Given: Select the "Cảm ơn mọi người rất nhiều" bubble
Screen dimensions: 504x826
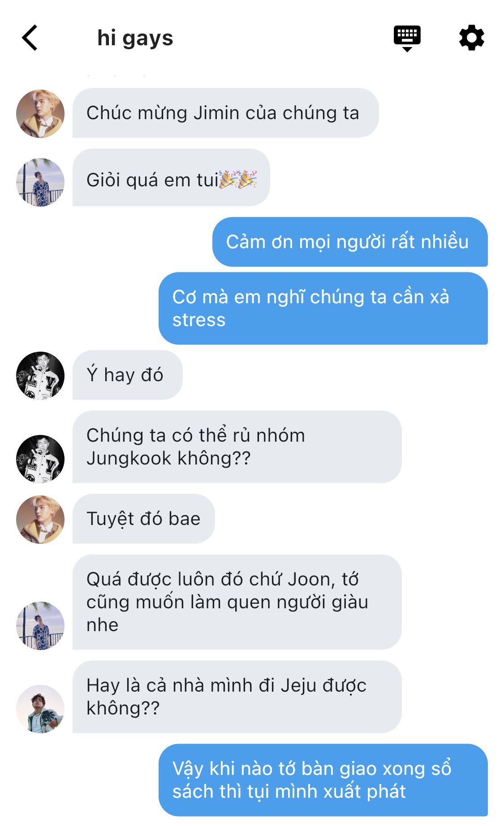Looking at the screenshot, I should tap(350, 242).
